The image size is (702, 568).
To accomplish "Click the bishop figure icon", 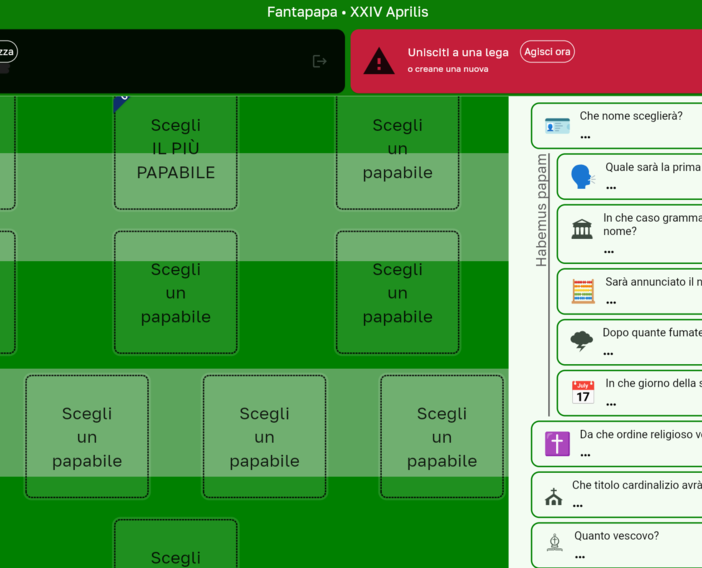I will pos(554,542).
